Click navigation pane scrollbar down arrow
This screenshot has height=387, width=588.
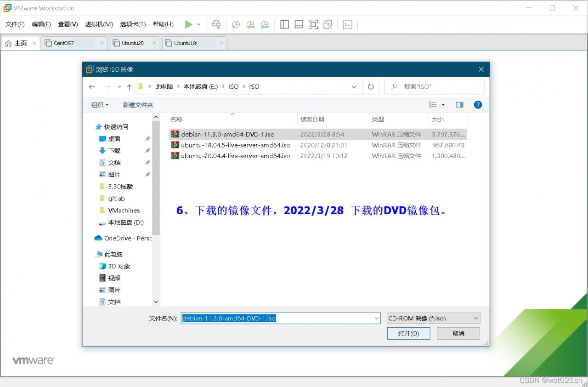tap(156, 302)
